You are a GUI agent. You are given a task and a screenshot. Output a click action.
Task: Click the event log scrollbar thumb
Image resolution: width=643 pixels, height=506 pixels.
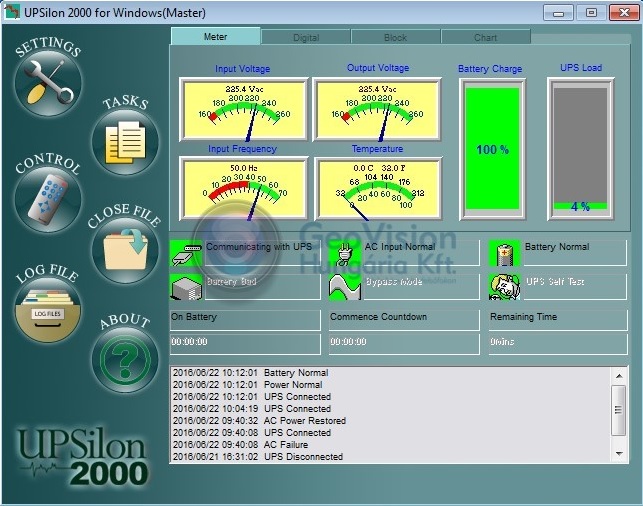tap(618, 410)
